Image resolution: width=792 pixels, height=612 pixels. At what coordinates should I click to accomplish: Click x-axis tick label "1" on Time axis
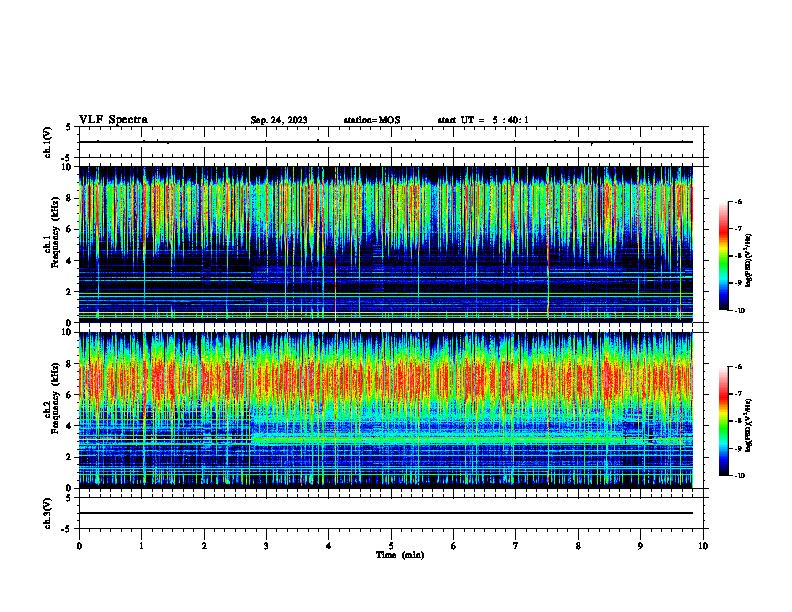click(x=142, y=546)
